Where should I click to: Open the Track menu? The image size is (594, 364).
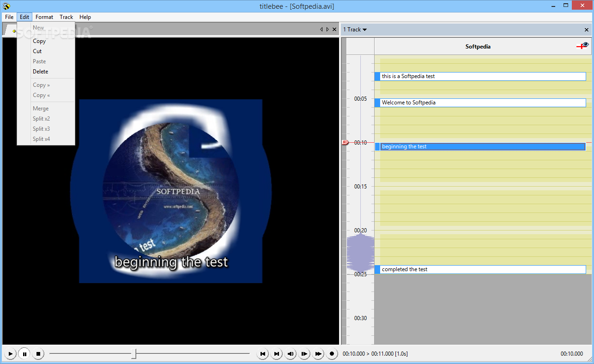67,17
